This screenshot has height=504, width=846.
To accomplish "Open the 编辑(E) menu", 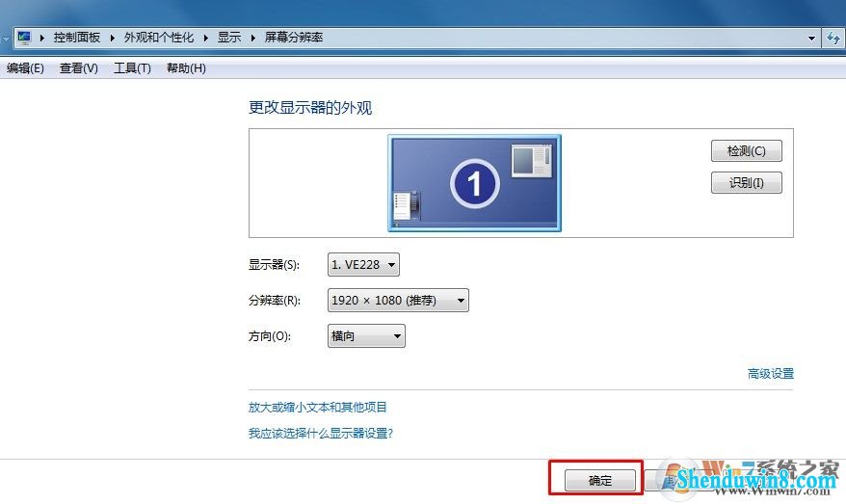I will tap(25, 68).
